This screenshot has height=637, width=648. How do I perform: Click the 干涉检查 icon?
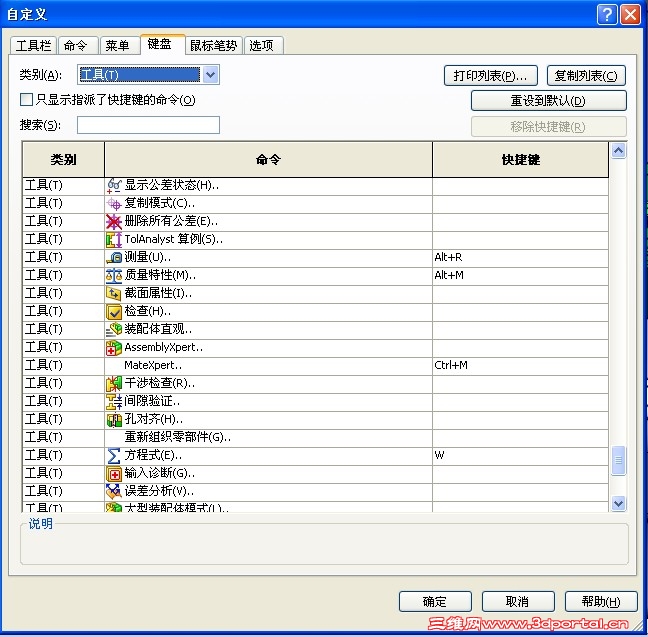pyautogui.click(x=114, y=384)
